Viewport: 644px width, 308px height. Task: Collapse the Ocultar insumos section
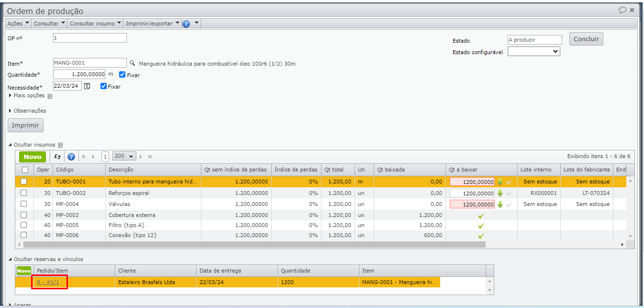click(32, 145)
